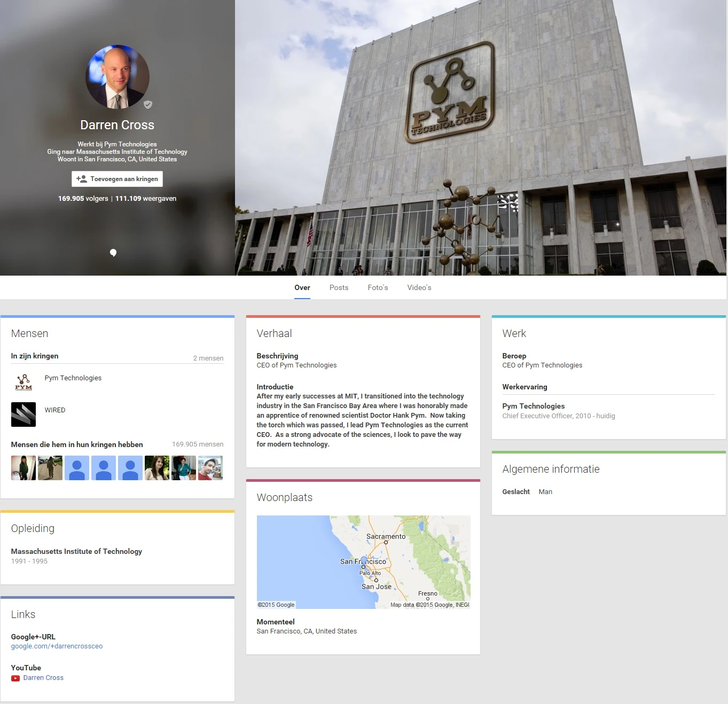Open the leftmost default blue follower avatar
Screen dimensions: 728x704
point(77,468)
